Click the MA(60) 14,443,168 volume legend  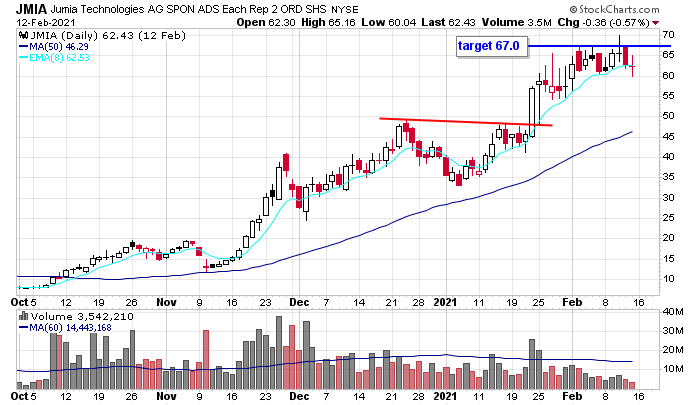pyautogui.click(x=65, y=328)
